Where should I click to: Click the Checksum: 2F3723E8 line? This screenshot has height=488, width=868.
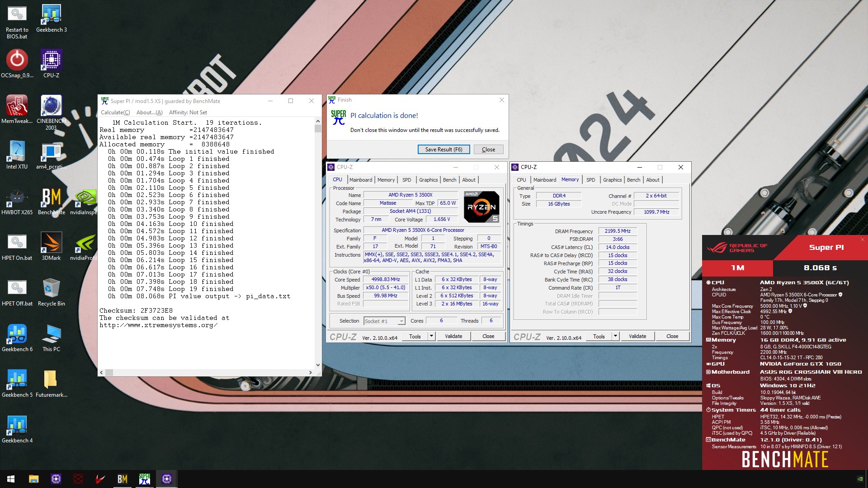click(x=136, y=311)
